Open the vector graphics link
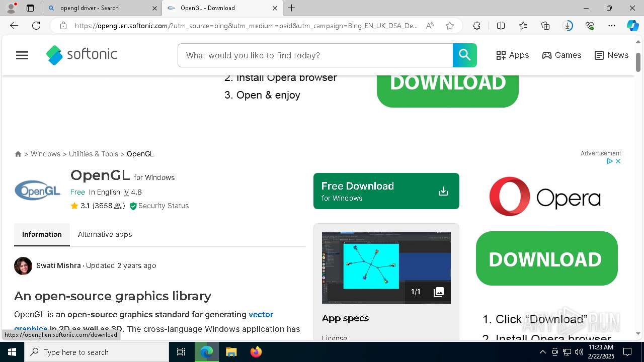The image size is (644, 362). click(x=261, y=315)
